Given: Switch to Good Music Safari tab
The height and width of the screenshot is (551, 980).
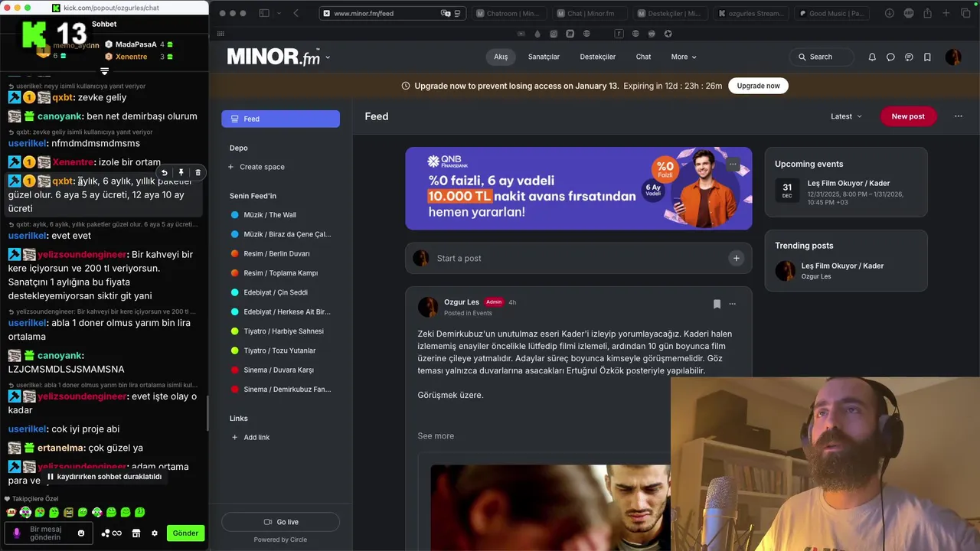Looking at the screenshot, I should 832,13.
